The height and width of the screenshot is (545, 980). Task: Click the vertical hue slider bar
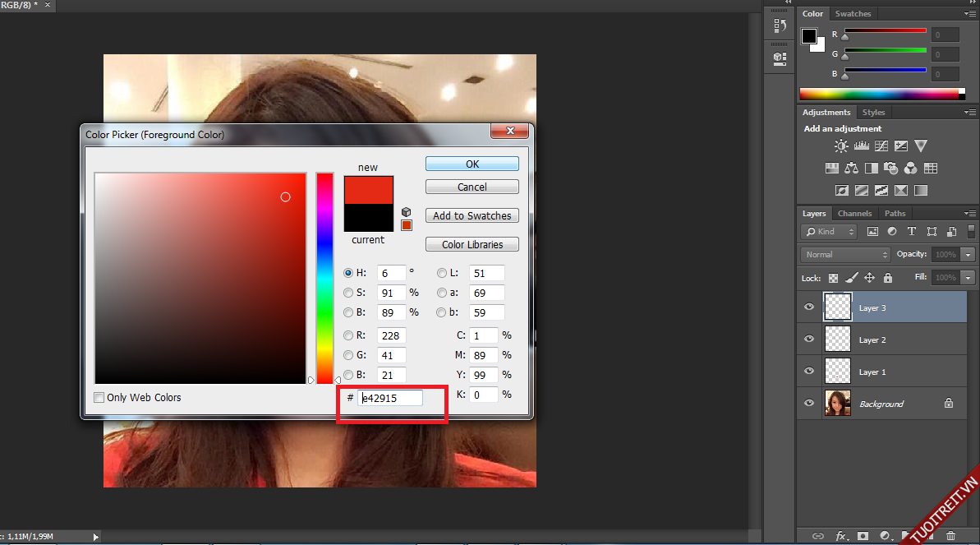[324, 278]
